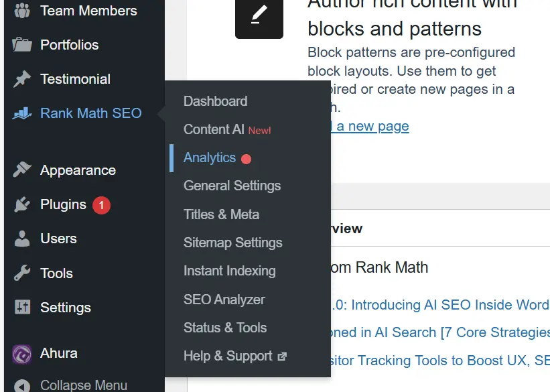Click the Users person icon
This screenshot has width=550, height=392.
tap(22, 239)
